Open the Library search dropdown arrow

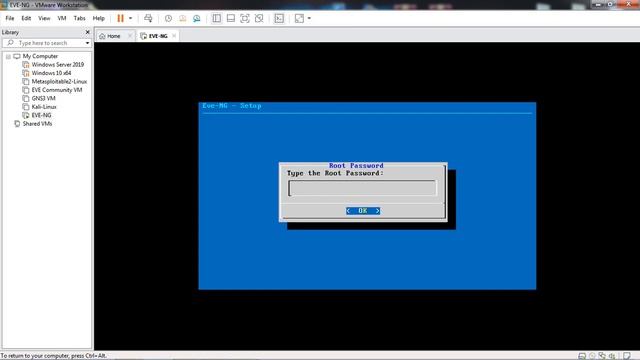[87, 43]
